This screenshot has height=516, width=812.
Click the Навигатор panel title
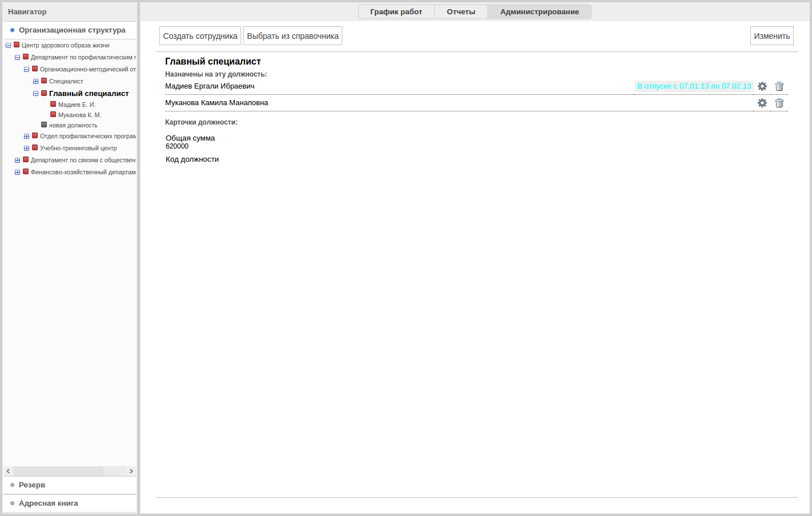pyautogui.click(x=27, y=12)
